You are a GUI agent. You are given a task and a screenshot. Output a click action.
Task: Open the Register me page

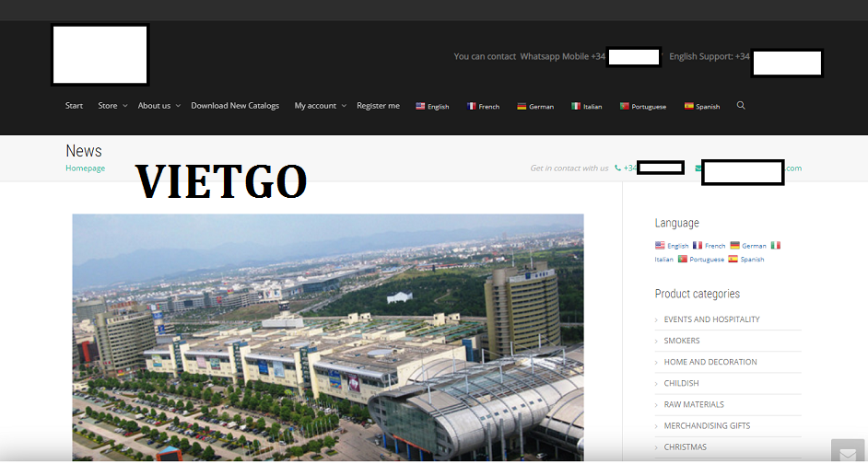pos(378,106)
